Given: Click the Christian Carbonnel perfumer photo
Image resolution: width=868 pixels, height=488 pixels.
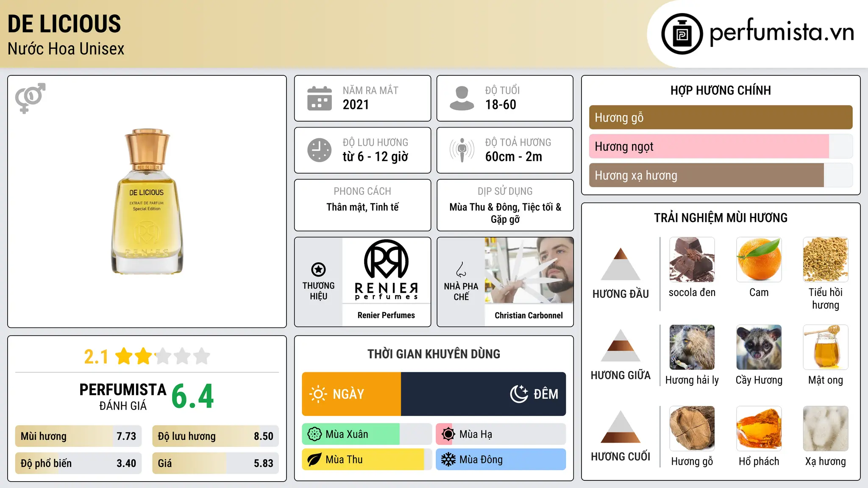Looking at the screenshot, I should pyautogui.click(x=529, y=270).
